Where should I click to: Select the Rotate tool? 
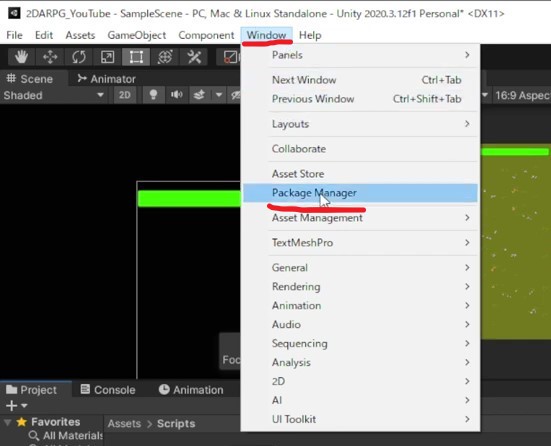click(79, 57)
